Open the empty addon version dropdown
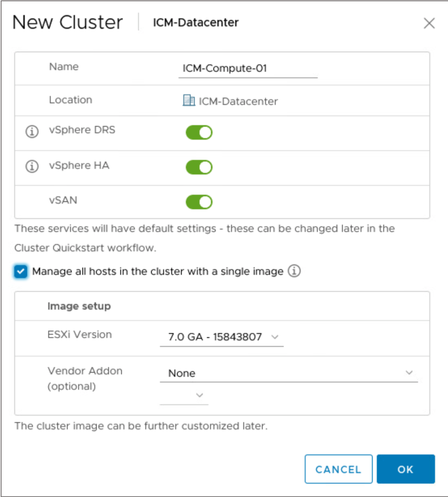The height and width of the screenshot is (497, 448). [184, 395]
